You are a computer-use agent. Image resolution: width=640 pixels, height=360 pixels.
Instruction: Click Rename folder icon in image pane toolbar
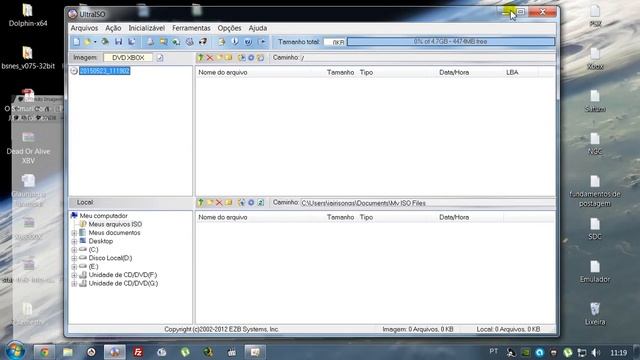click(x=229, y=58)
